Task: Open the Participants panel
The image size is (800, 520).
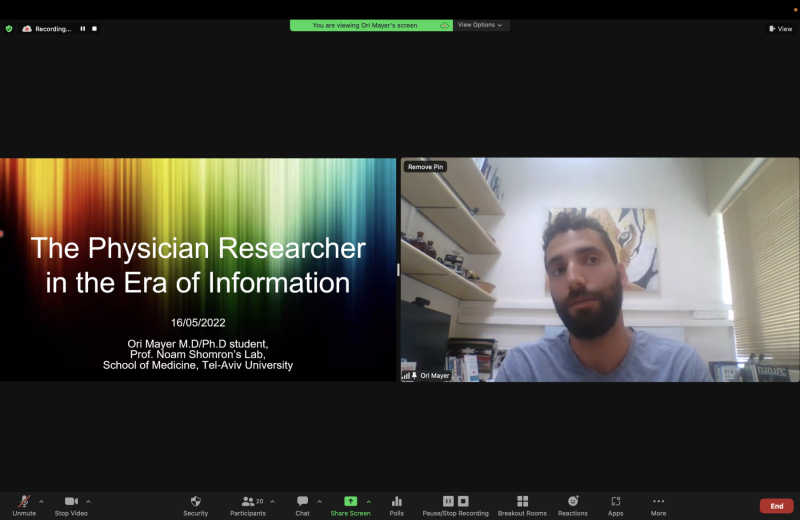Action: point(248,505)
